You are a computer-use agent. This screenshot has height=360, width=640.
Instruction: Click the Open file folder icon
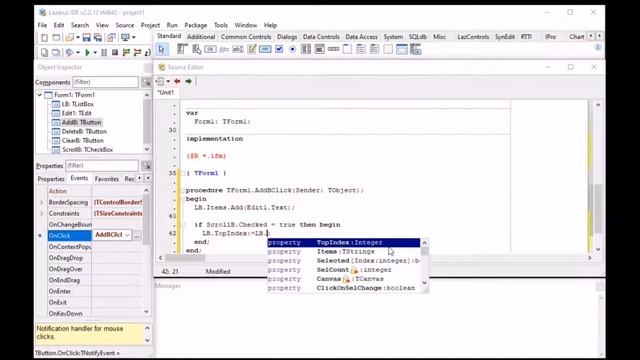point(69,38)
